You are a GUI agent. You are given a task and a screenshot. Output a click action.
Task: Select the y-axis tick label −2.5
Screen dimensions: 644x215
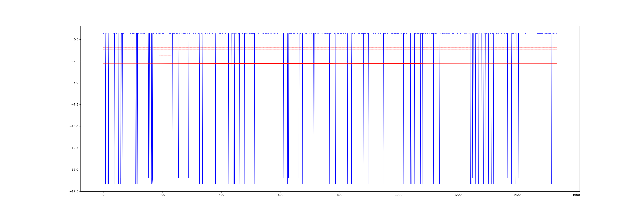pos(75,61)
